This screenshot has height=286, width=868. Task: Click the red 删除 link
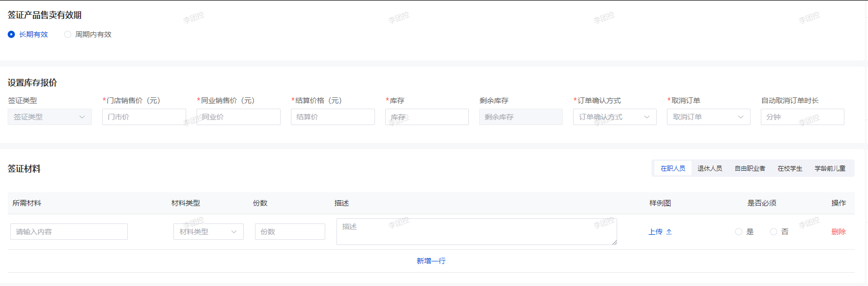[838, 232]
